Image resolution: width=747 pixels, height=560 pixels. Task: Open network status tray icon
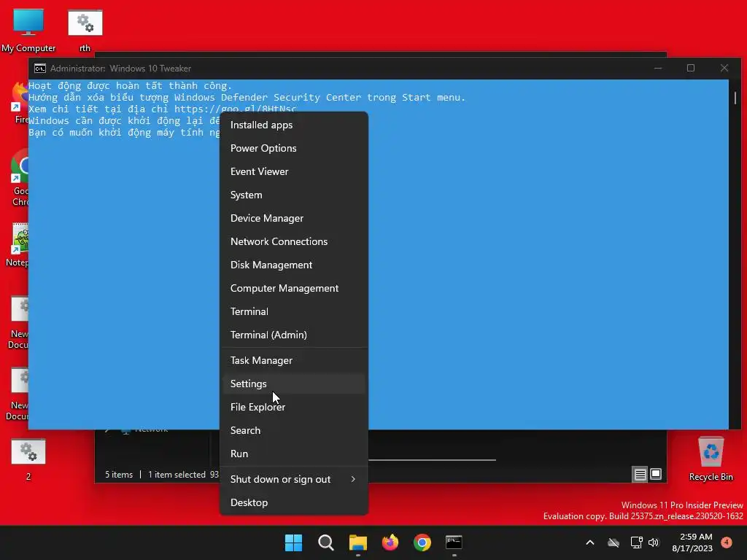tap(636, 542)
